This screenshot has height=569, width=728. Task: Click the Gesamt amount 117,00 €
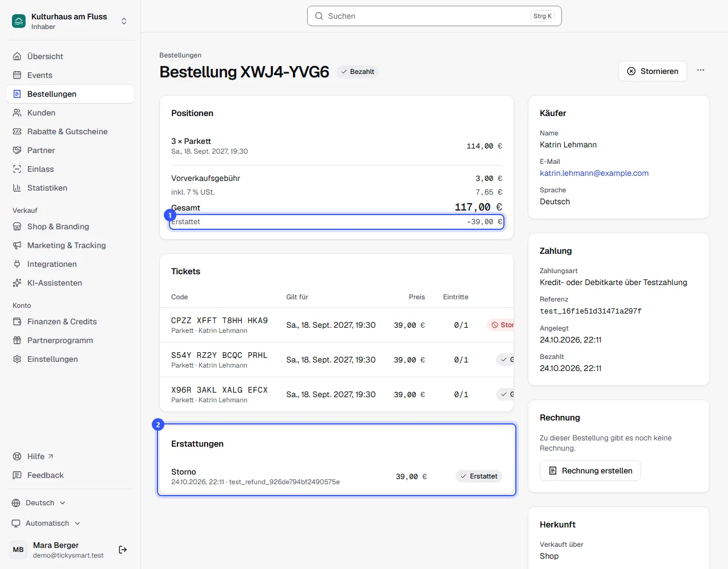pyautogui.click(x=478, y=207)
